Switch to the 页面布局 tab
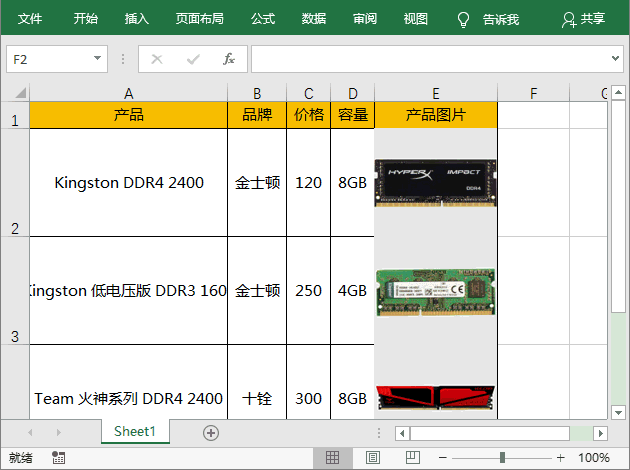Screen dimensions: 630x470 (200, 19)
